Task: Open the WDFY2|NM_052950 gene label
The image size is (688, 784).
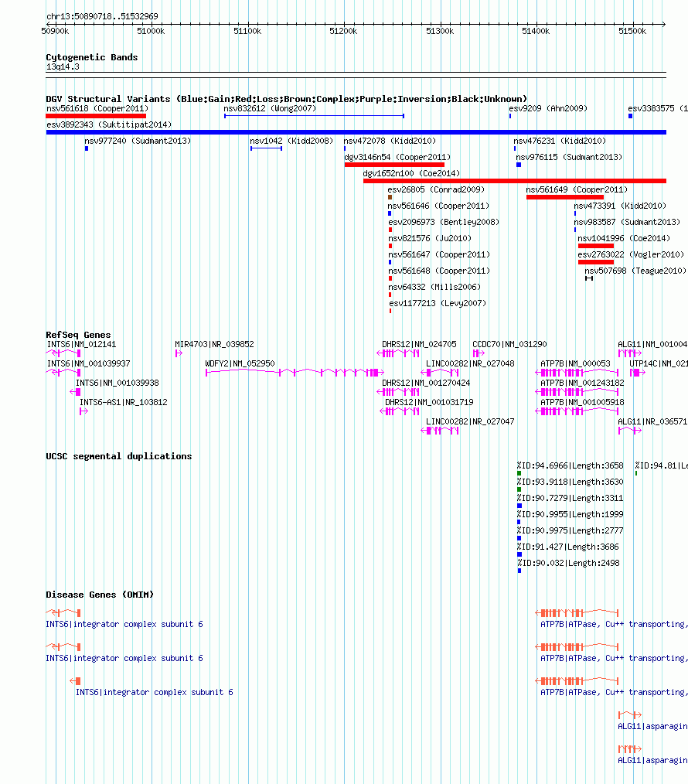Action: tap(240, 363)
